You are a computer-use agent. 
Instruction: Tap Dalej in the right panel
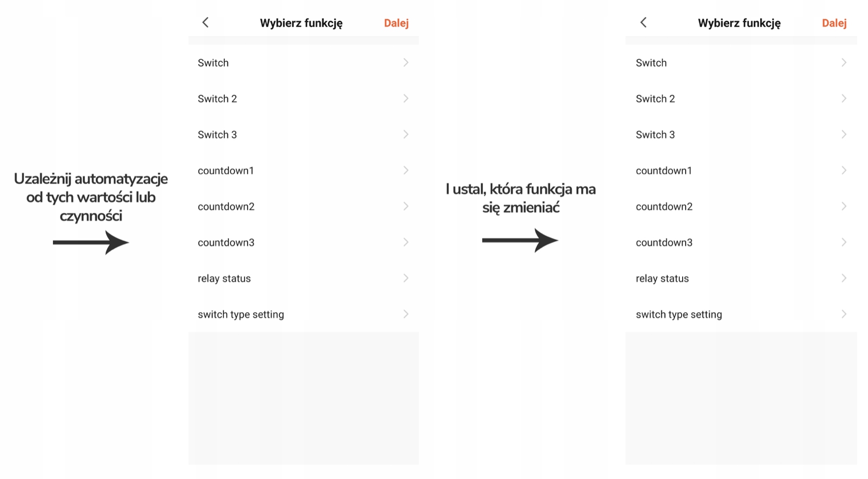coord(834,23)
